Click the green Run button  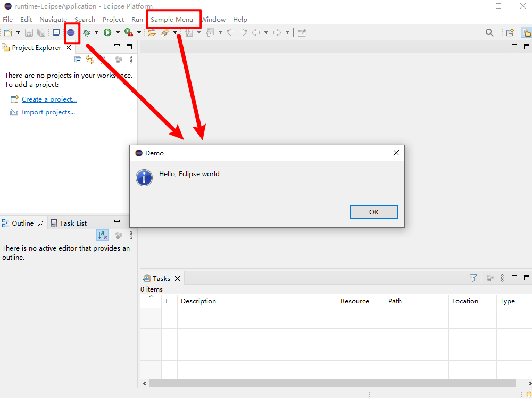[x=107, y=32]
